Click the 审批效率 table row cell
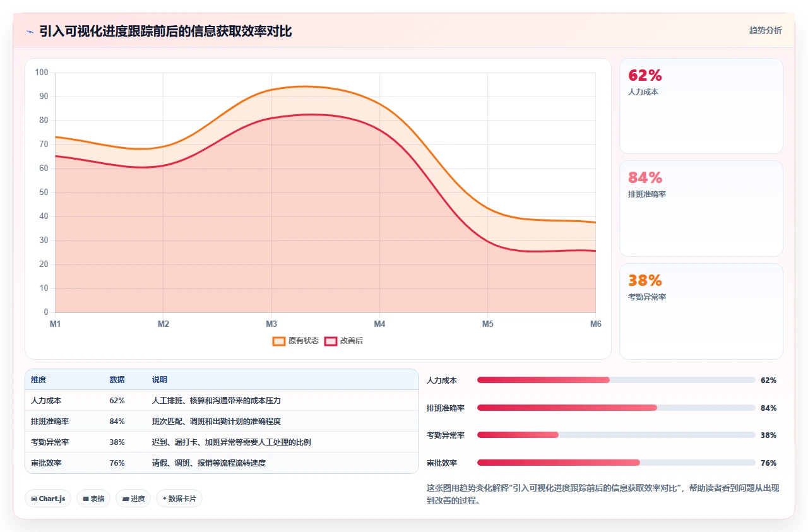808x532 pixels. [46, 463]
